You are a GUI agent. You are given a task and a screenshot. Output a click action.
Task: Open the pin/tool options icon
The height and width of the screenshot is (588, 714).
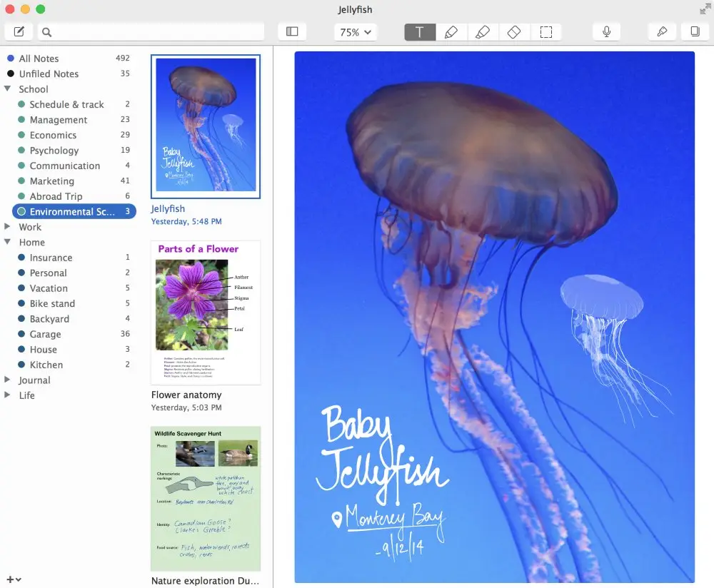tap(662, 32)
